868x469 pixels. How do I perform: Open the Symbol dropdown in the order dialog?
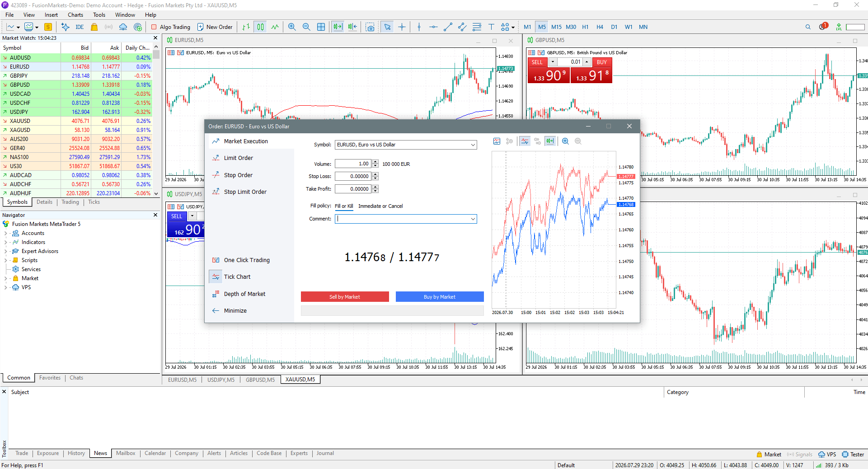(x=473, y=145)
